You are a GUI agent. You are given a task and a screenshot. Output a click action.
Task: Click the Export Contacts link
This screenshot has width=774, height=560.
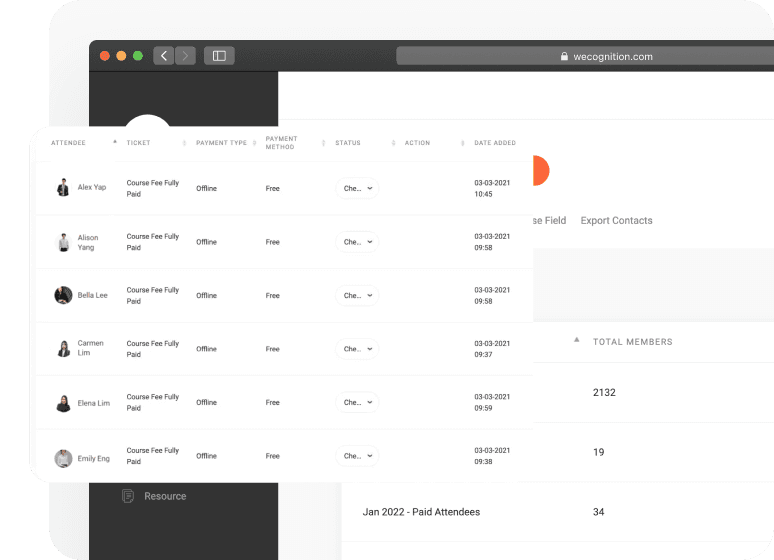(x=616, y=220)
